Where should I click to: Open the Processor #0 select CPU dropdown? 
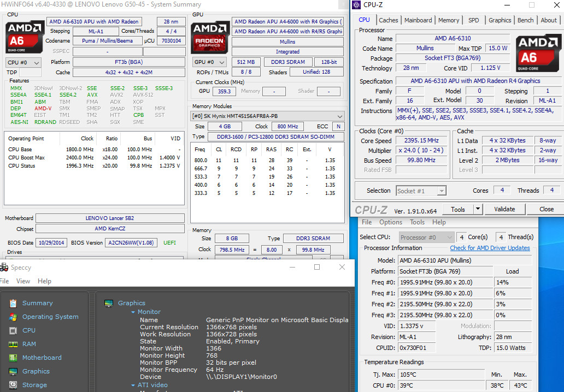pyautogui.click(x=426, y=237)
